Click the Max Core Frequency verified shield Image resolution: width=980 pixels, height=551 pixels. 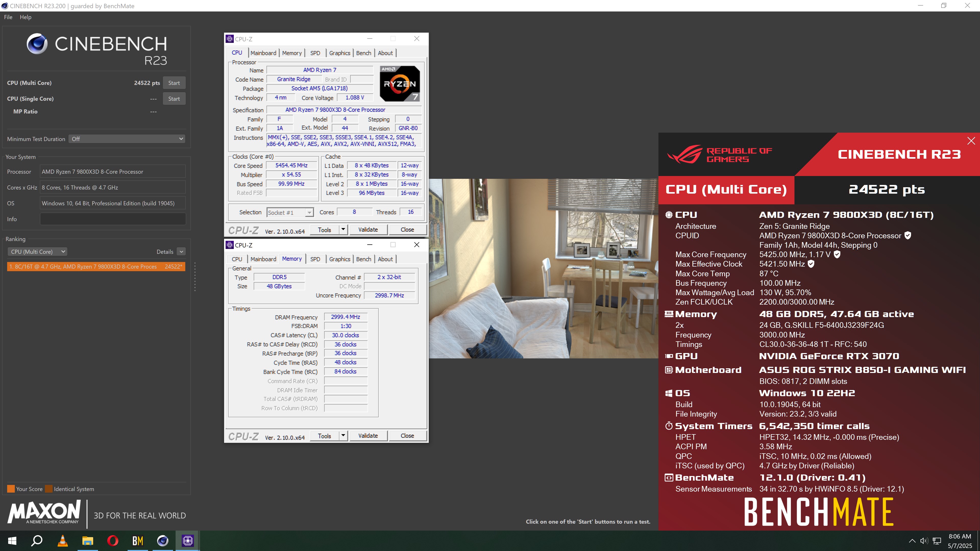tap(837, 254)
